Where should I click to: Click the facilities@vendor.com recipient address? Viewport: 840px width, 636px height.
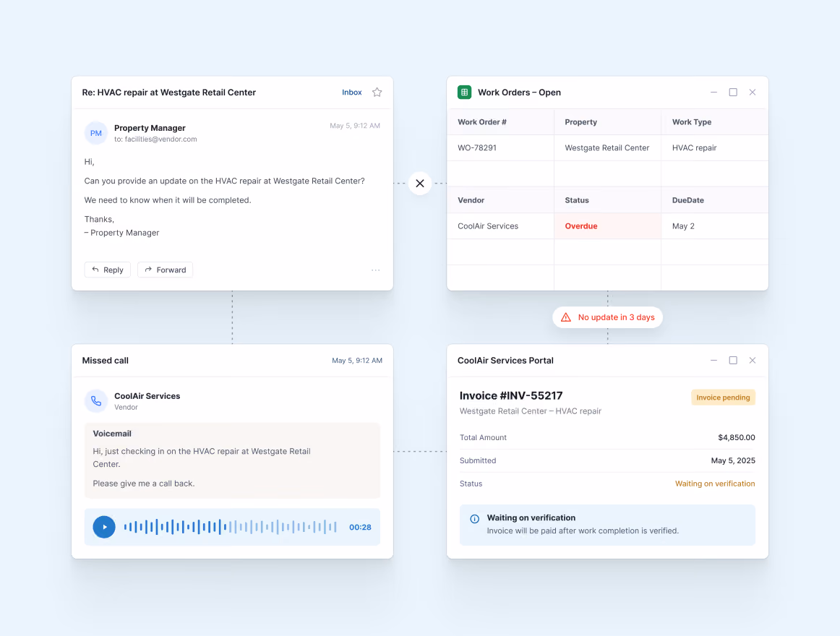tap(160, 139)
